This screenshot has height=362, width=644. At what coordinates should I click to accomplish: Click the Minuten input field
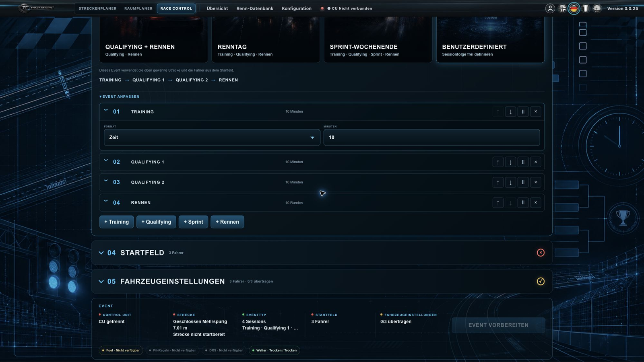coord(431,138)
